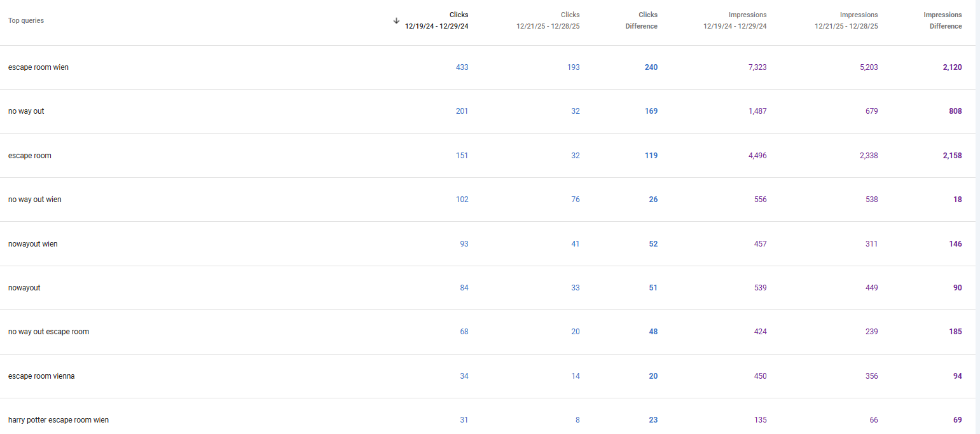Select the "nowayout wien" query

click(x=33, y=244)
